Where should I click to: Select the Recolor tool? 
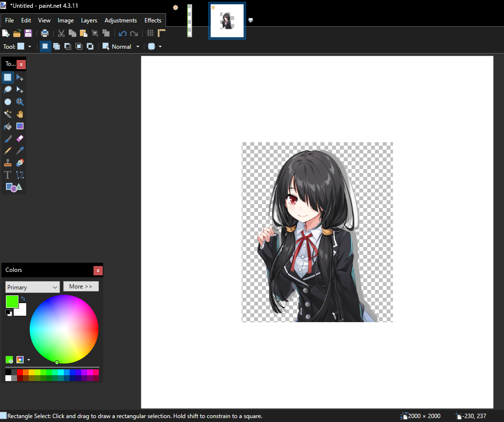pyautogui.click(x=20, y=163)
